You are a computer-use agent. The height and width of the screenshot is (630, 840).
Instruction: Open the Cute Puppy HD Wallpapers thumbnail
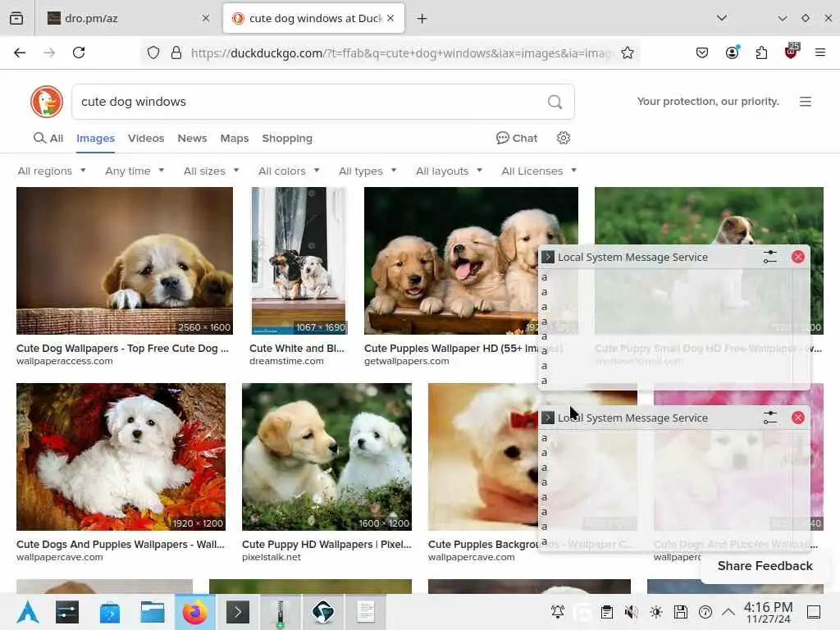[x=326, y=456]
